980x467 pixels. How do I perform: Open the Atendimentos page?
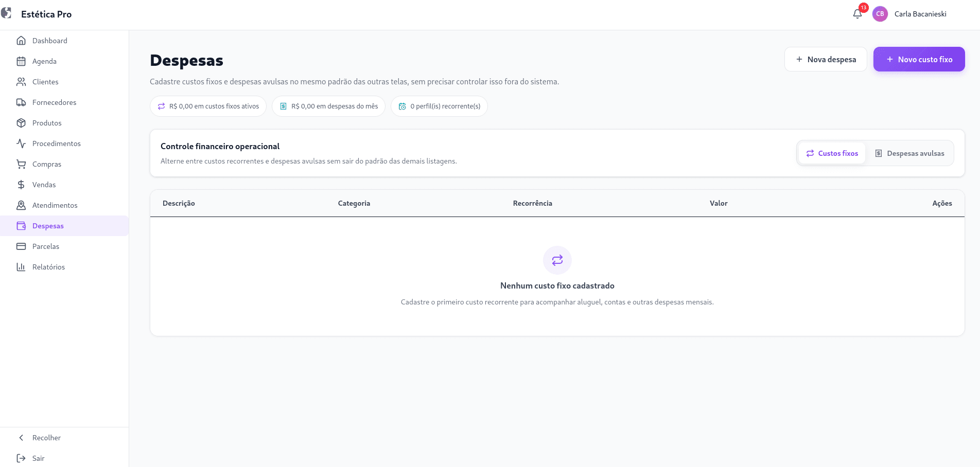click(x=64, y=205)
